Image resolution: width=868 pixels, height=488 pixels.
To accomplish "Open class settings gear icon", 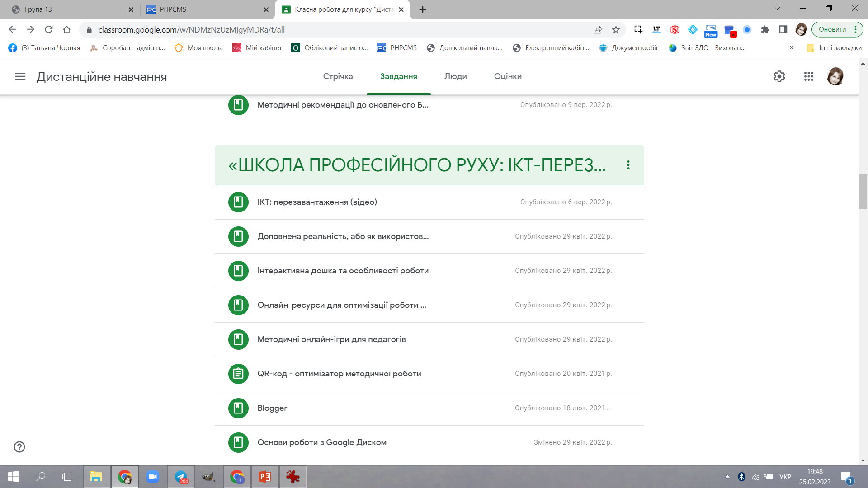I will coord(779,76).
